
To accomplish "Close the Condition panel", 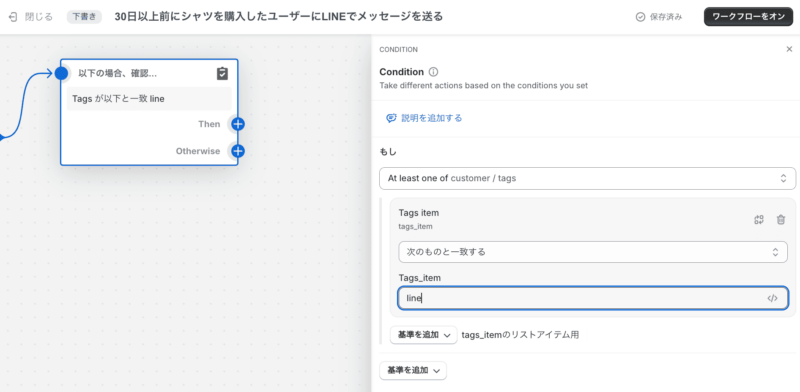I will coord(789,50).
